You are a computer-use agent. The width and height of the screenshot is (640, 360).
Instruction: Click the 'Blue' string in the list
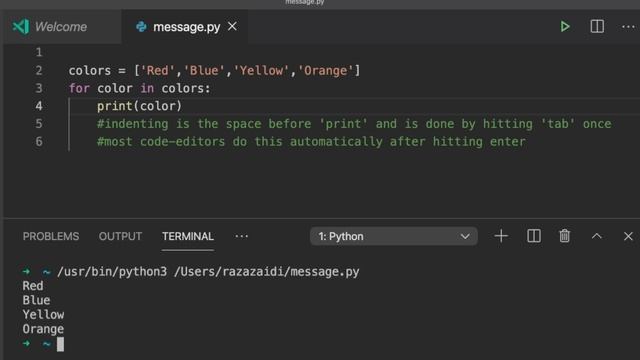click(204, 71)
